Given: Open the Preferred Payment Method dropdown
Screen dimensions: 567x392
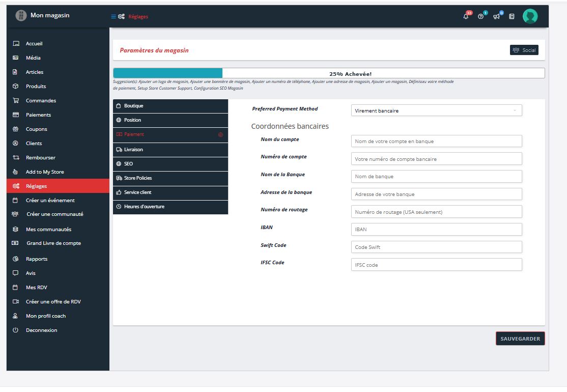Looking at the screenshot, I should tap(436, 110).
